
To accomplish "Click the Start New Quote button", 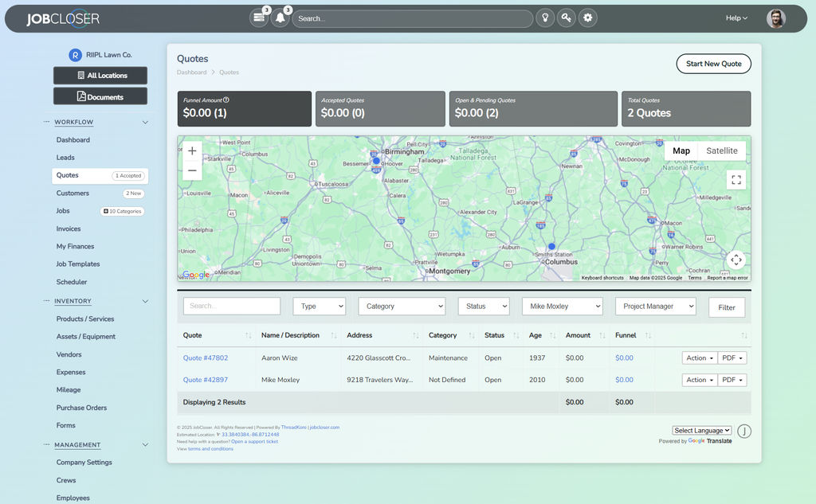I will (x=713, y=63).
